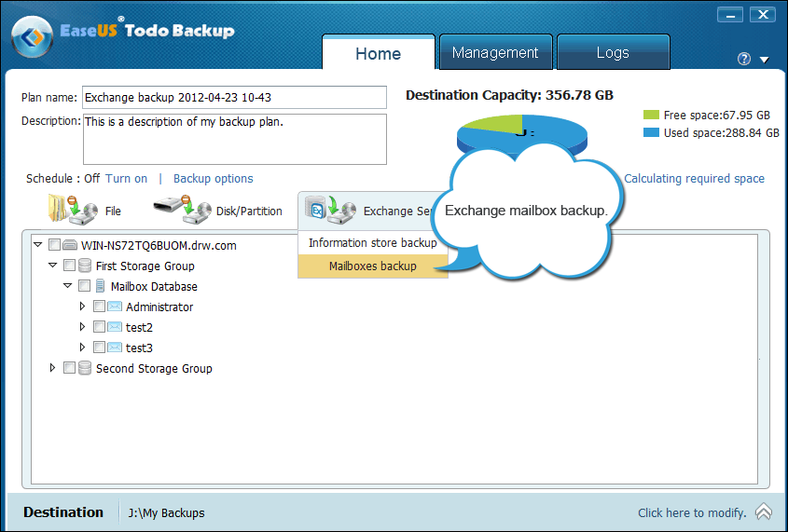Expand the test3 mailbox node
The width and height of the screenshot is (788, 532).
pyautogui.click(x=82, y=348)
